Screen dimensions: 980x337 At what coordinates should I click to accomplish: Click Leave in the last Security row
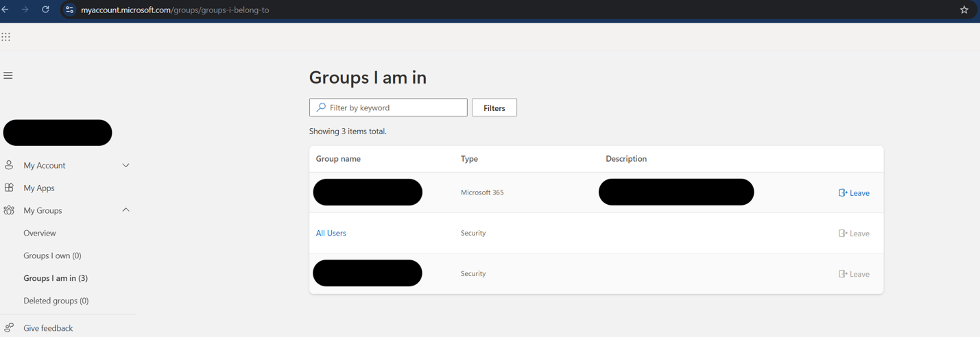tap(854, 274)
